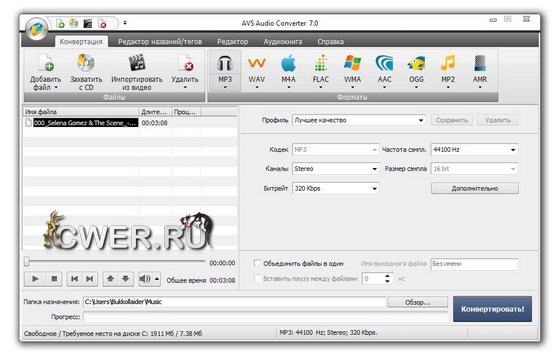Click the Имя файла column header
560x361 pixels.
tap(81, 112)
